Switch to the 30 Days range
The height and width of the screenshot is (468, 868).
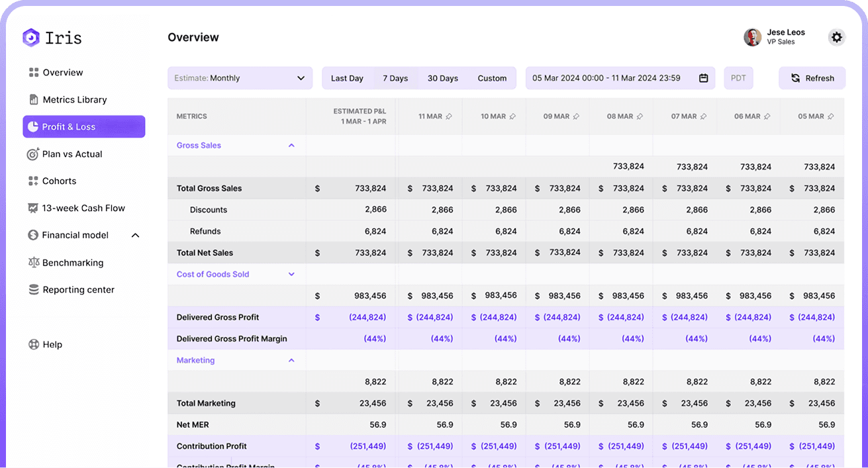coord(442,78)
